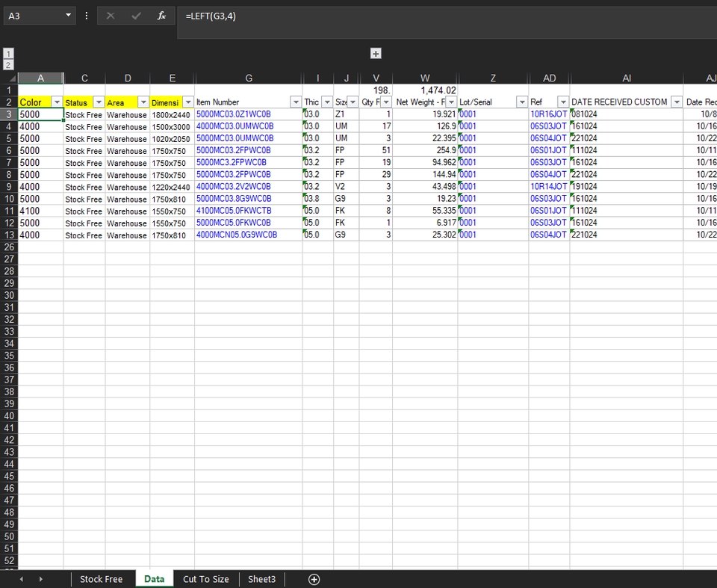The image size is (717, 588).
Task: Select the Data sheet tab
Action: [x=154, y=579]
